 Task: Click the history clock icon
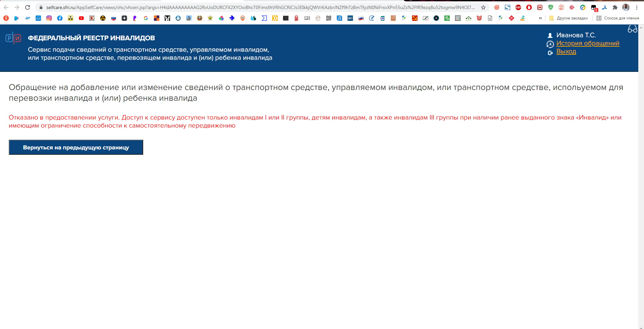pyautogui.click(x=550, y=44)
